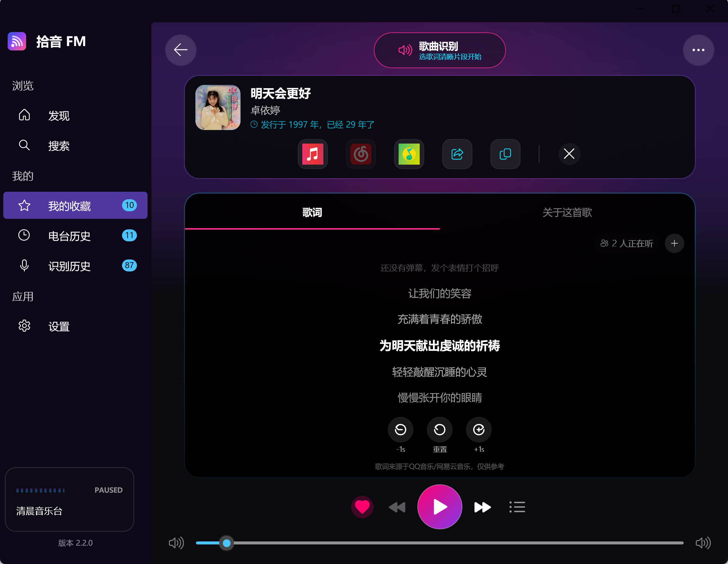Skip to the previous station with rewind

click(397, 507)
